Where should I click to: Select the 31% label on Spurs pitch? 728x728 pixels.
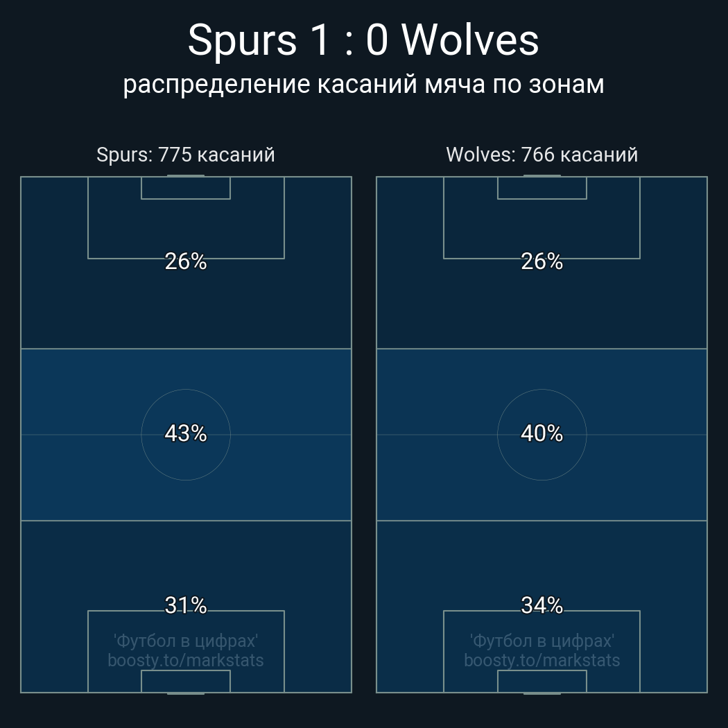click(x=186, y=605)
